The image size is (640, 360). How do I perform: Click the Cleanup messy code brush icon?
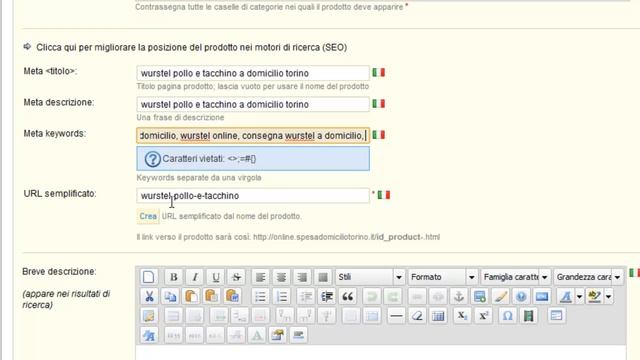click(x=500, y=296)
